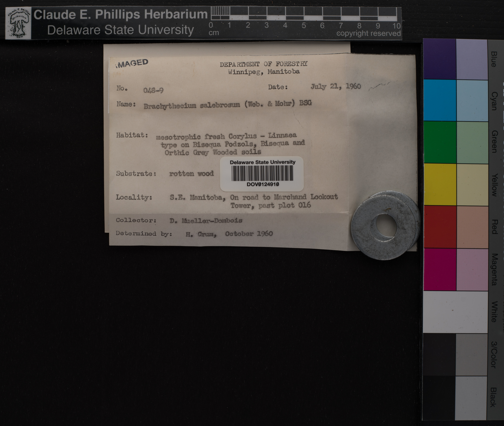This screenshot has width=504, height=426.
Task: Click the Claude E. Phillips Herbarium title
Action: [120, 15]
